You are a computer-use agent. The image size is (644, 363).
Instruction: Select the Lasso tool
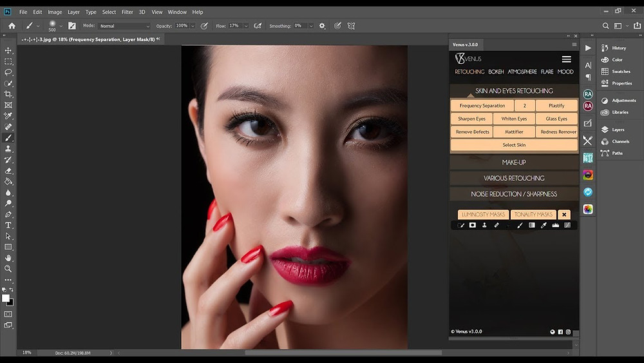click(x=8, y=72)
